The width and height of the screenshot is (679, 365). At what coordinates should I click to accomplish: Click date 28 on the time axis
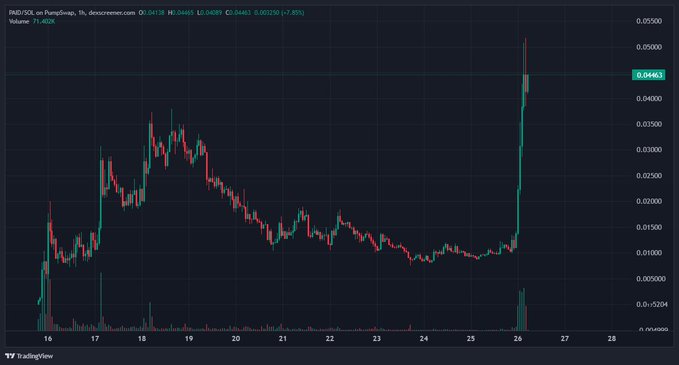(611, 339)
